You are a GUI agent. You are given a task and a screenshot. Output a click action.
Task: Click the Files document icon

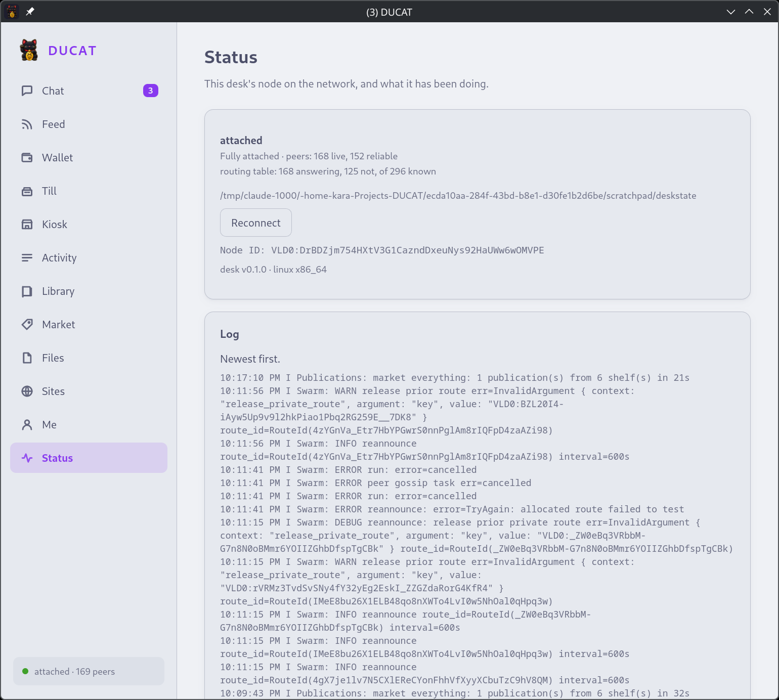(x=27, y=358)
